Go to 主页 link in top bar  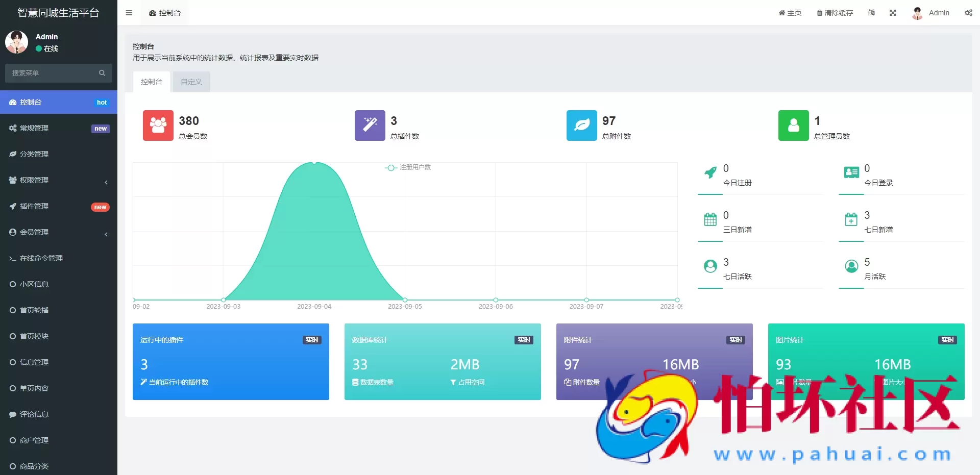click(790, 13)
